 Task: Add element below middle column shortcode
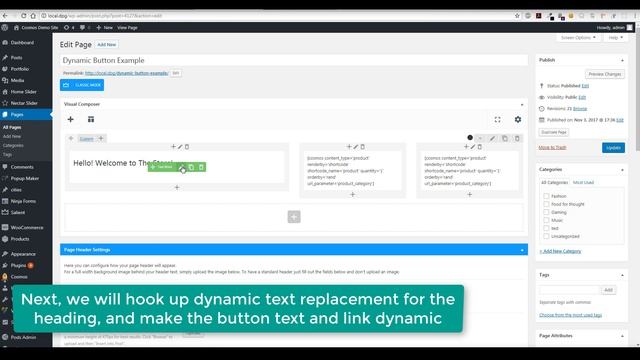point(352,195)
